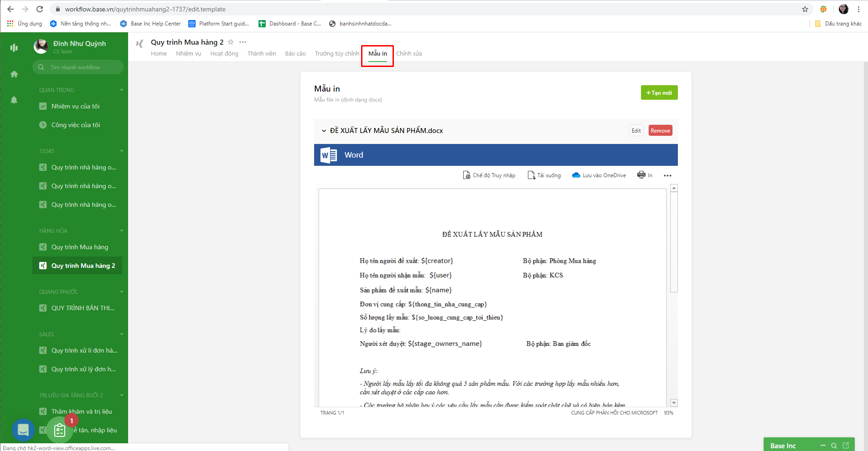
Task: Collapse the SALES section
Action: coord(121,334)
